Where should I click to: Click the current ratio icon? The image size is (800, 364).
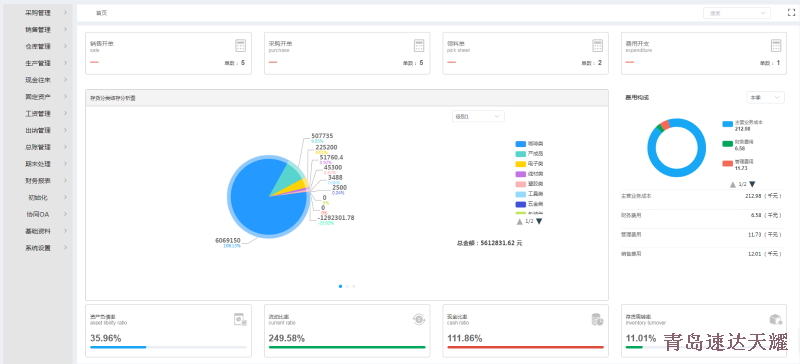pos(419,320)
